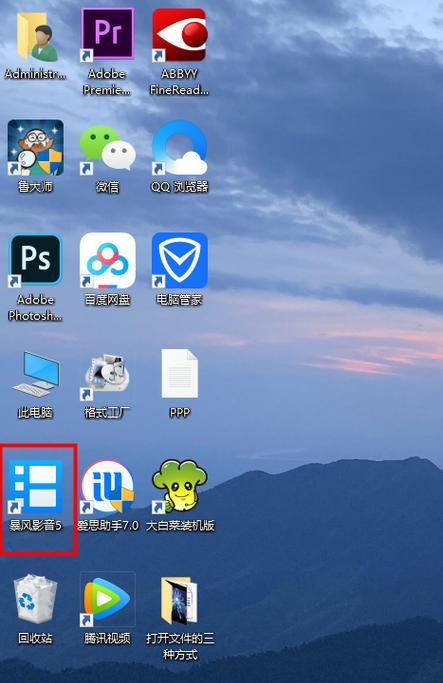Click the Adobe Premie... label text

click(107, 82)
